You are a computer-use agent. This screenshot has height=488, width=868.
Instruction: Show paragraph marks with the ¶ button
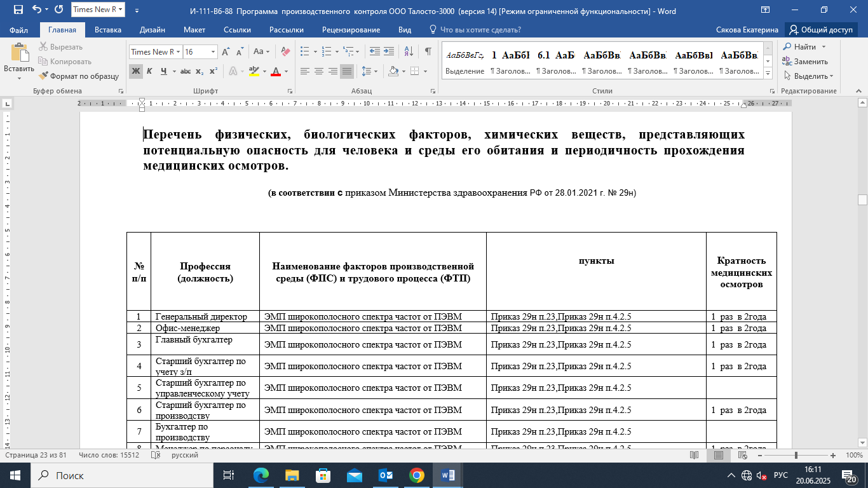point(428,52)
